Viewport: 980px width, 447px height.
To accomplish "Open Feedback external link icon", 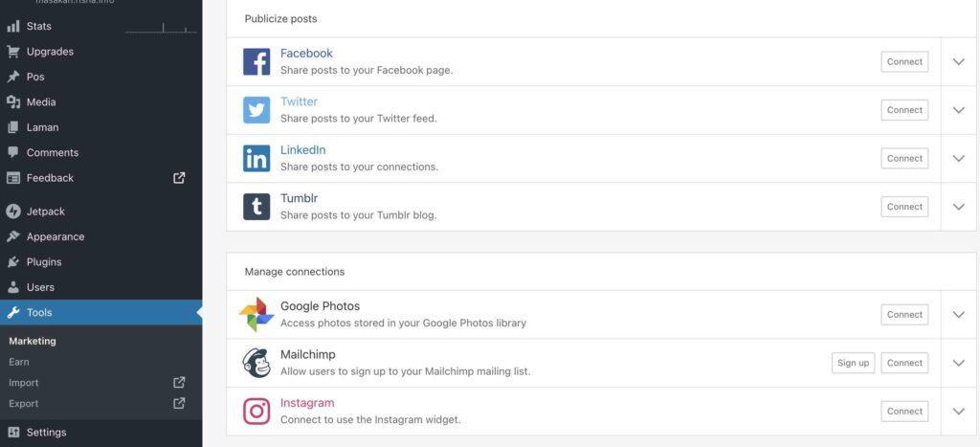I will coord(179,178).
